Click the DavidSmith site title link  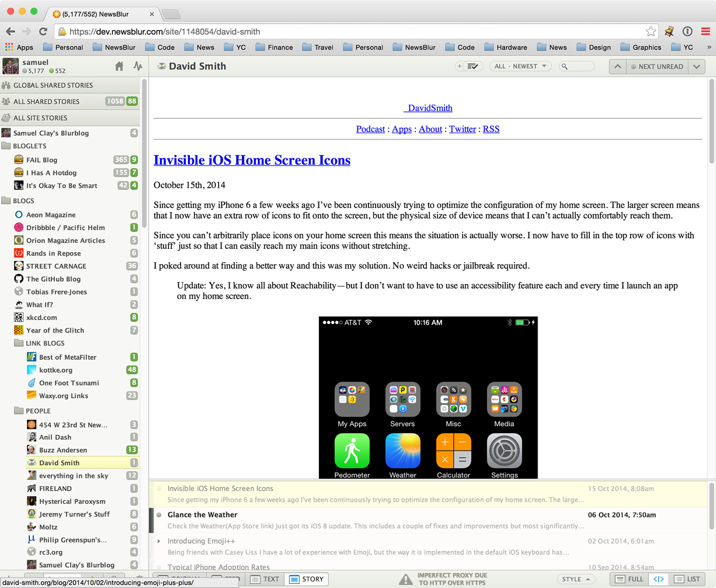pyautogui.click(x=428, y=108)
